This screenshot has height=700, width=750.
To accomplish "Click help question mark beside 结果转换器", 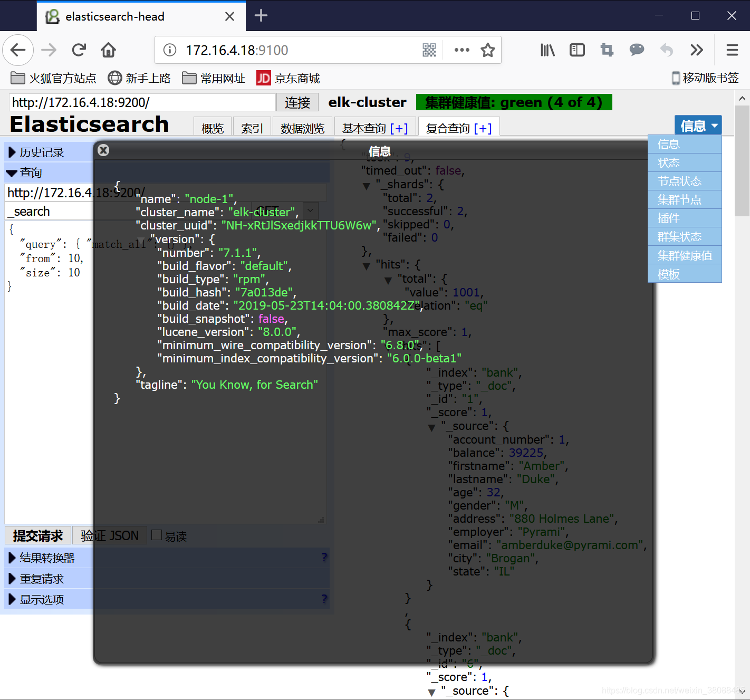I will (324, 557).
